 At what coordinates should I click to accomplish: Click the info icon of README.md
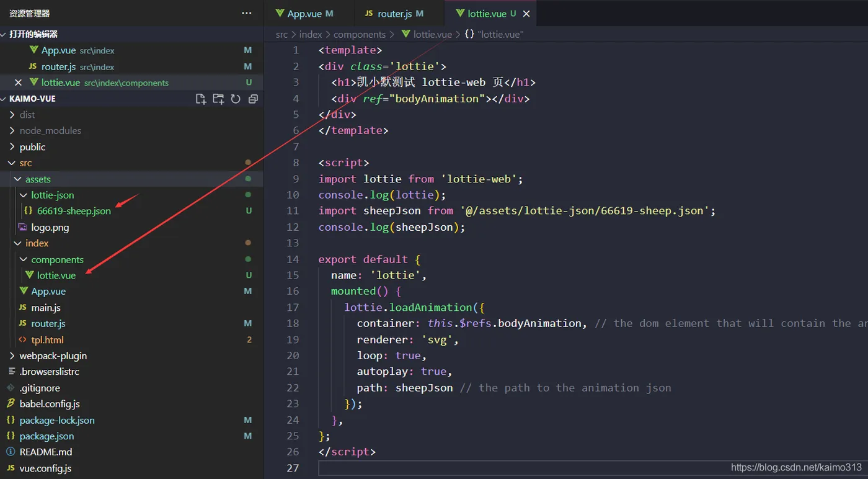pyautogui.click(x=11, y=452)
